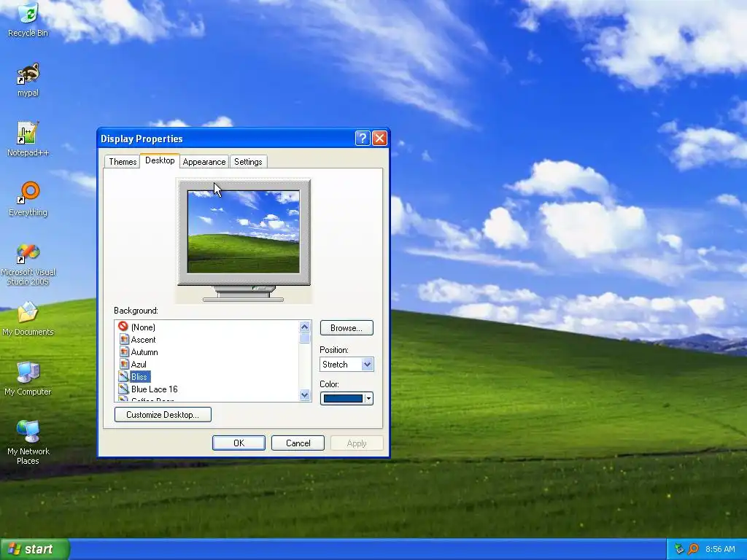Select the Everything search shortcut

(x=28, y=199)
